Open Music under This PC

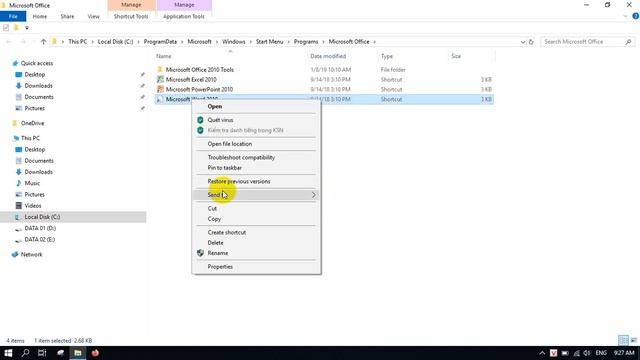pyautogui.click(x=32, y=183)
